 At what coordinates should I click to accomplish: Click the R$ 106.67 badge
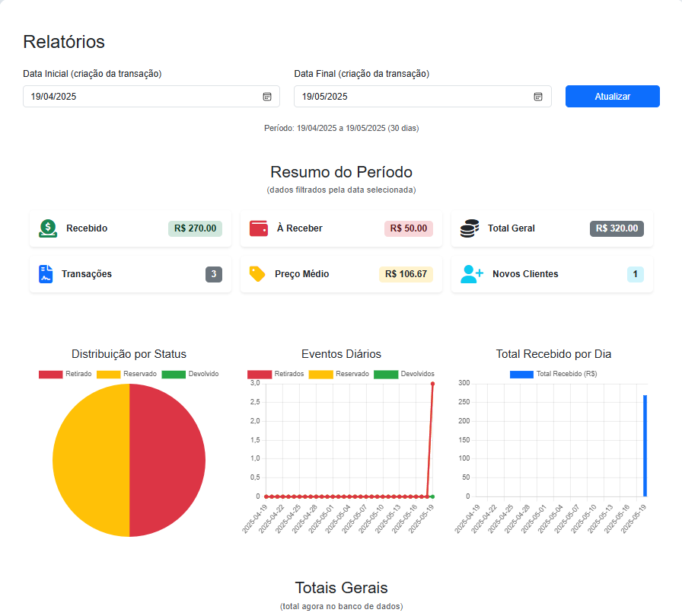pyautogui.click(x=406, y=274)
